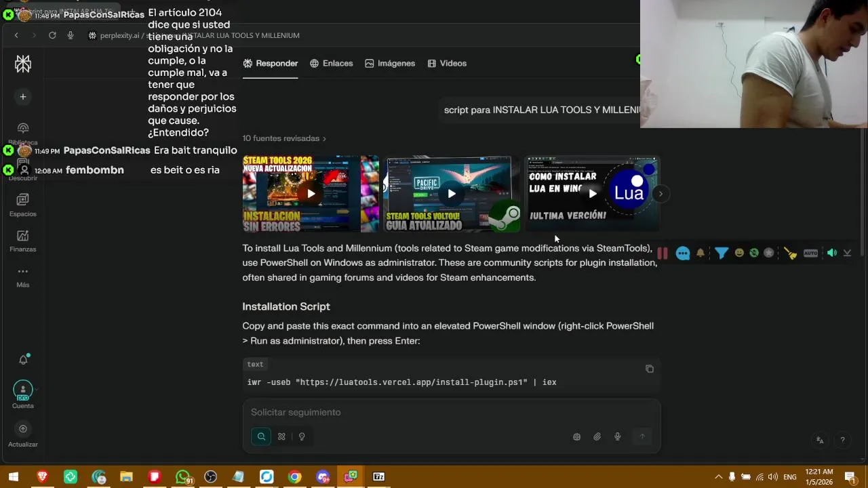Switch to the Imágenes tab
The image size is (868, 488).
pos(390,63)
